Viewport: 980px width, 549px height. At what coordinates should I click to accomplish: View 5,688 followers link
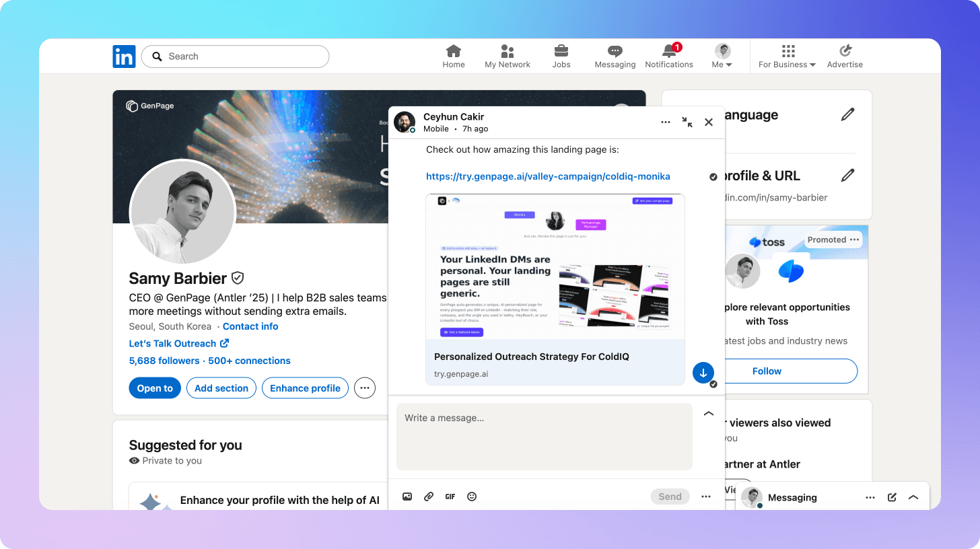pyautogui.click(x=164, y=361)
